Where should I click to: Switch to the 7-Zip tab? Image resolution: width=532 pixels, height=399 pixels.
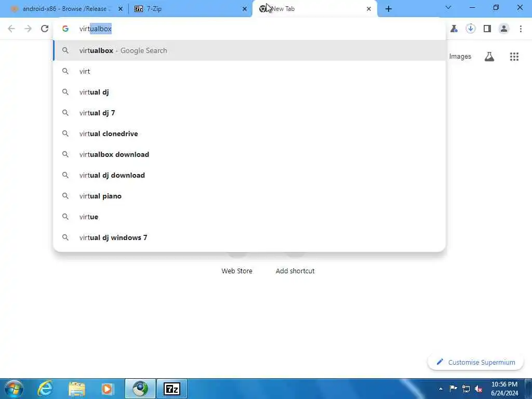(190, 9)
